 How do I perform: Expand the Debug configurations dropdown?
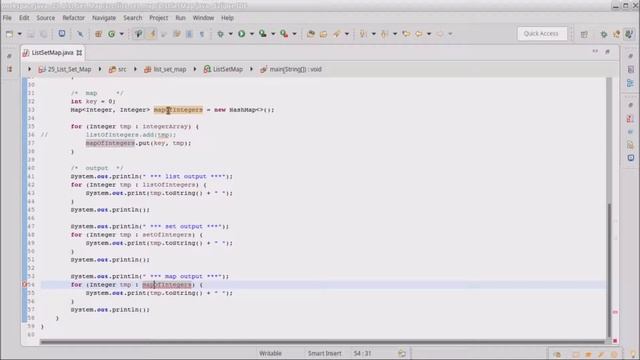[x=230, y=34]
